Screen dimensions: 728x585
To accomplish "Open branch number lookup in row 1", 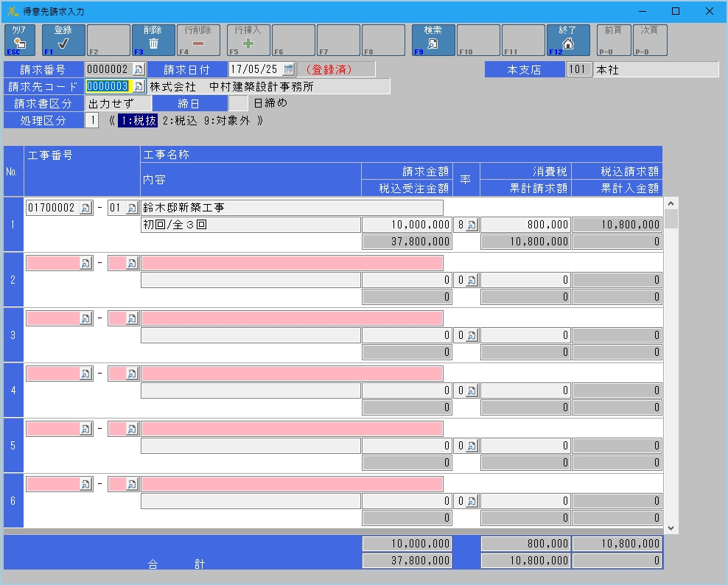I will (132, 208).
